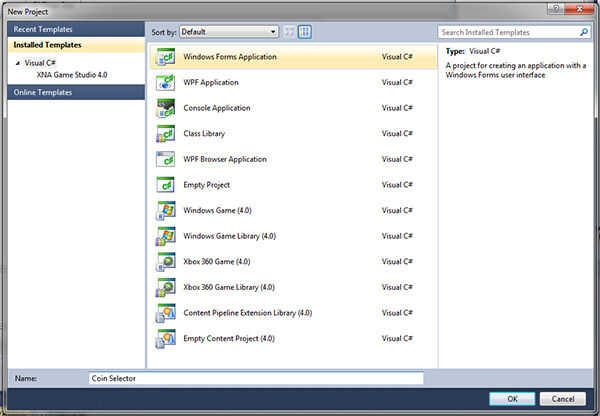Click the search magnifier icon
The image size is (600, 416).
pos(584,32)
